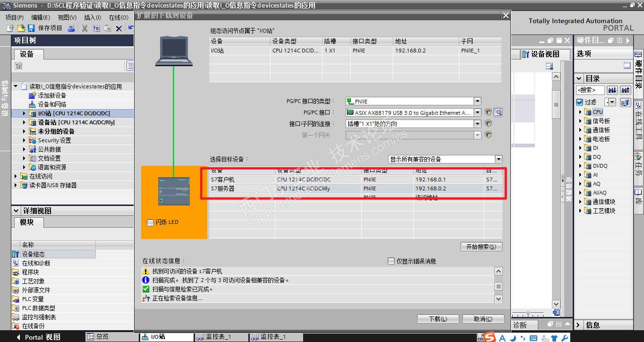644x342 pixels.
Task: Open the PG/PC接口的类型 dropdown
Action: pos(477,101)
